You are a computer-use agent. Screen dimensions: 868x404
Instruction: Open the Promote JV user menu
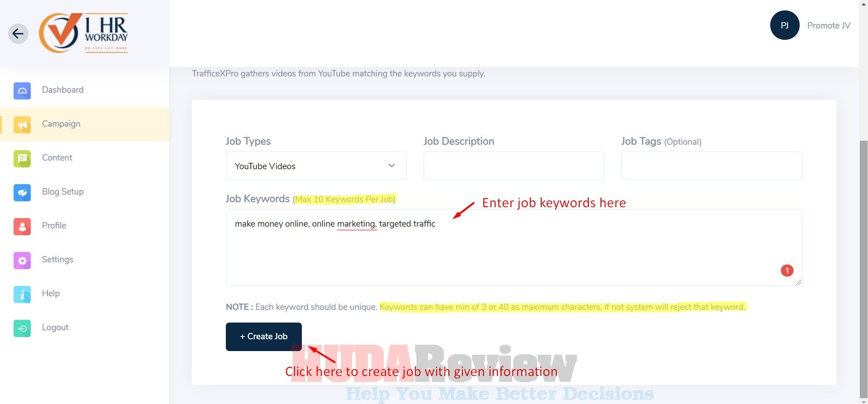point(829,25)
